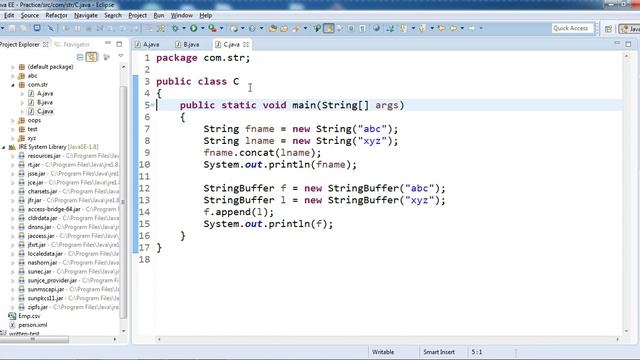The image size is (640, 360).
Task: Select B.java in Project Explorer
Action: pyautogui.click(x=44, y=102)
